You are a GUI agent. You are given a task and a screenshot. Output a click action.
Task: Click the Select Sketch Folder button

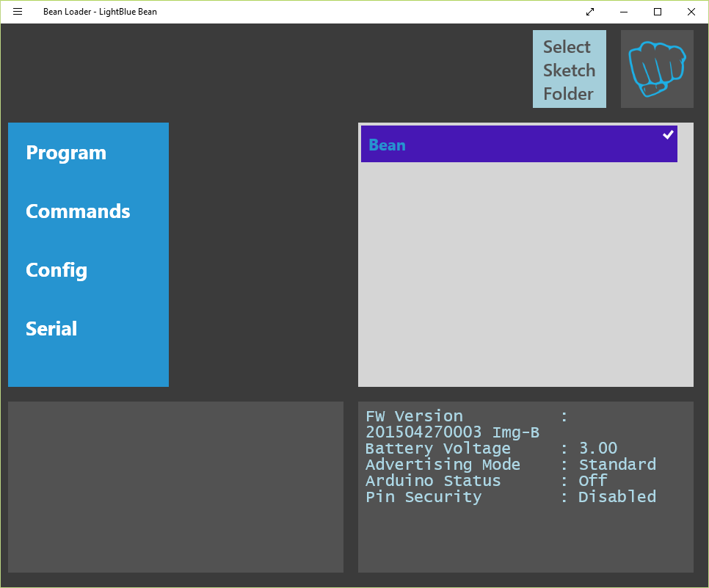point(570,69)
